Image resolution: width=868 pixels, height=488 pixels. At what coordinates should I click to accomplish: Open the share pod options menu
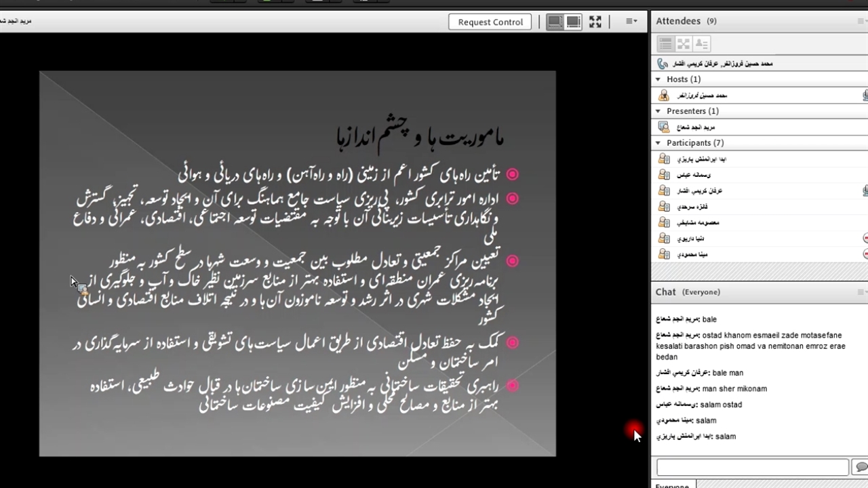(x=631, y=22)
